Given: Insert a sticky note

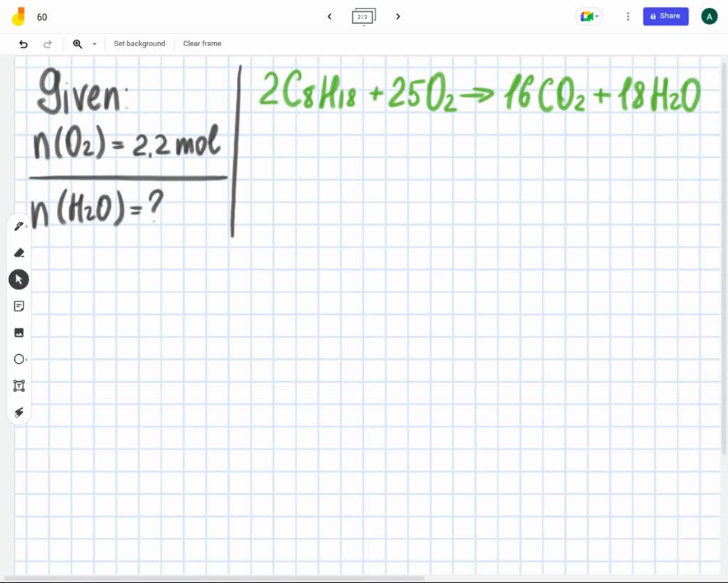Looking at the screenshot, I should (18, 306).
